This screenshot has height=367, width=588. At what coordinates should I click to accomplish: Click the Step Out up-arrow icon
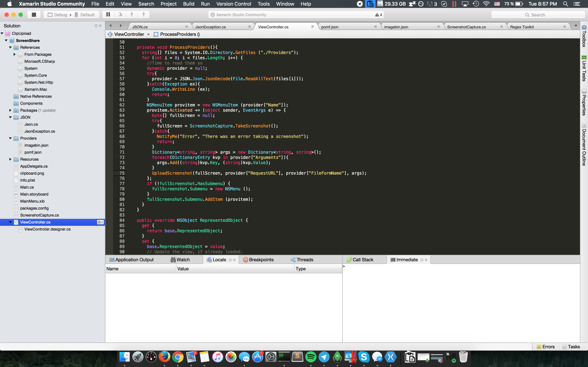[x=144, y=15]
